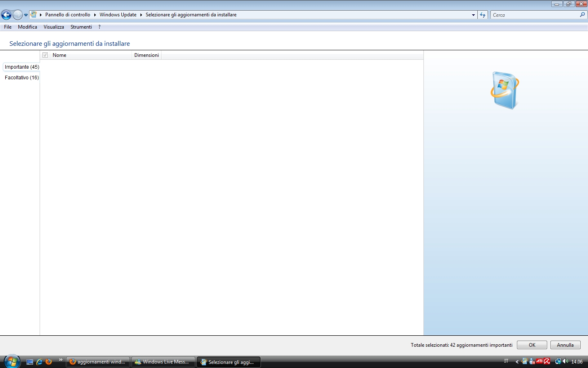Image resolution: width=588 pixels, height=368 pixels.
Task: Click the Avira antivirus tray icon
Action: click(547, 361)
